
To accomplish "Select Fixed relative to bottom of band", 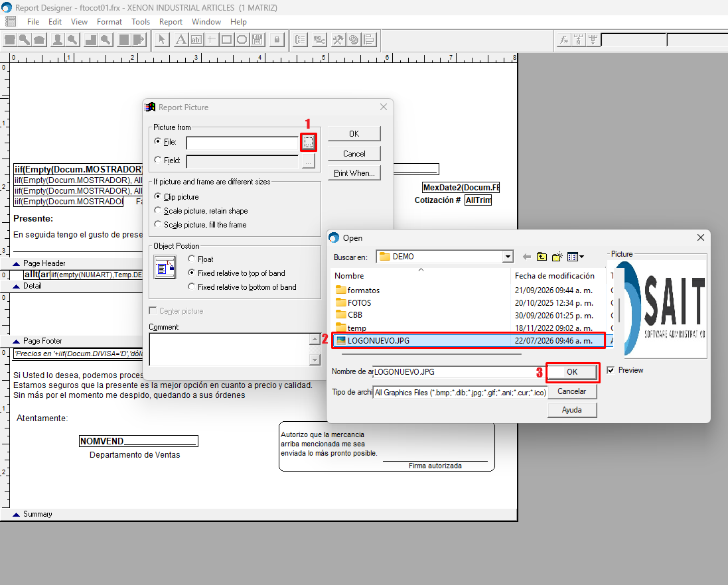I will (x=191, y=287).
